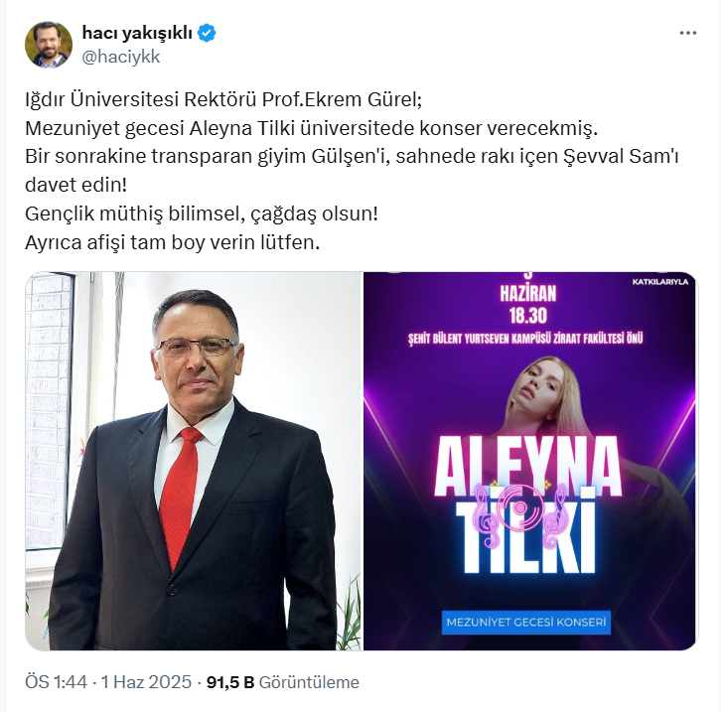Click the tweet line starting Iğdır Üniversitesi Rektörü
Screen dimensions: 728x712
[x=223, y=99]
